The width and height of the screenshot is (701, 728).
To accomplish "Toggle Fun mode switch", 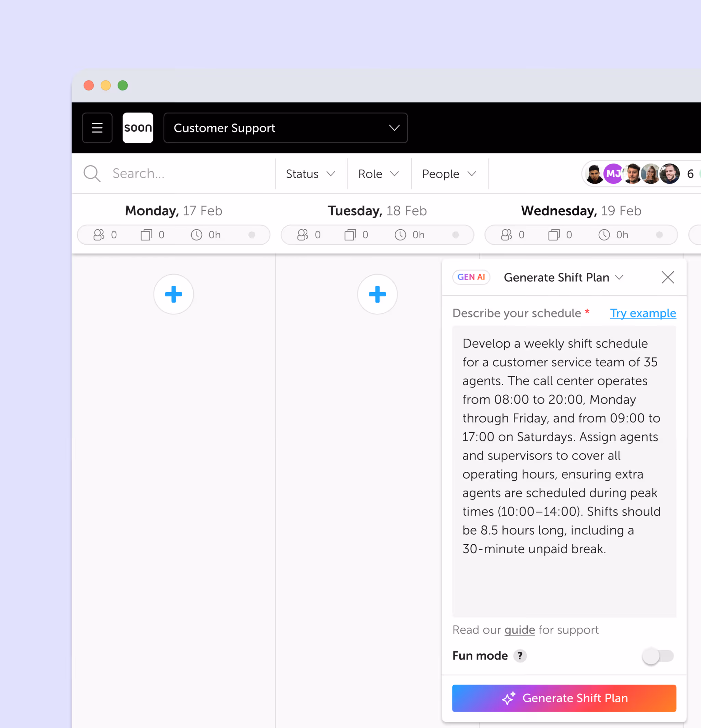I will (x=658, y=656).
